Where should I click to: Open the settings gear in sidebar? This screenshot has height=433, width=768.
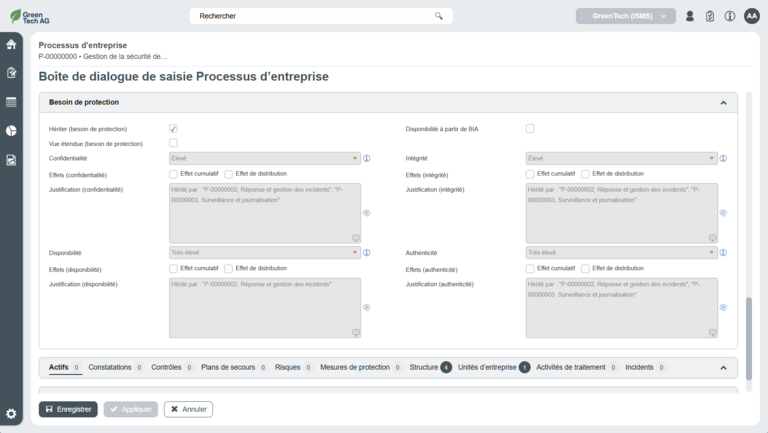coord(11,414)
